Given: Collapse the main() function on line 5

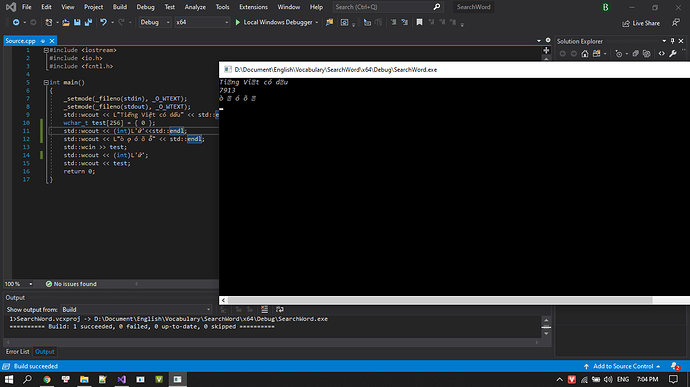Looking at the screenshot, I should coord(46,82).
